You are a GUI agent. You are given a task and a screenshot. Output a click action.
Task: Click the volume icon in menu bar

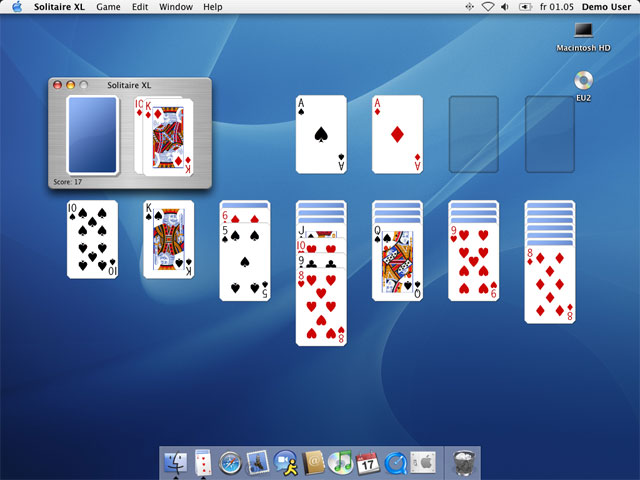505,7
